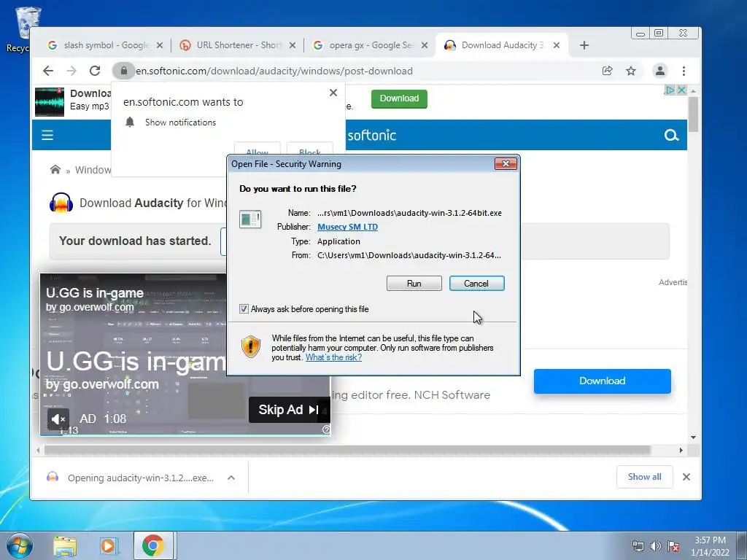Dismiss the notification permission popup
The image size is (747, 560).
click(333, 93)
